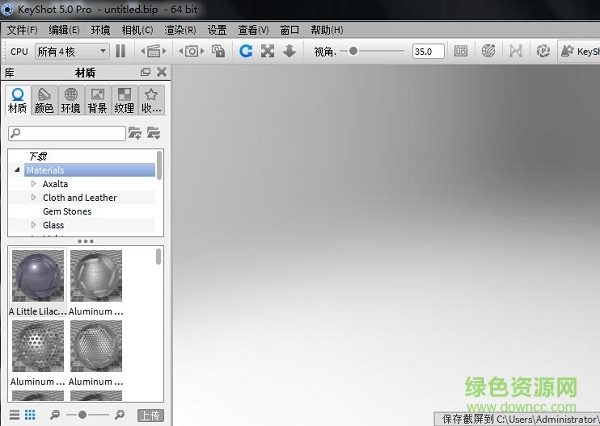The width and height of the screenshot is (600, 426).
Task: Select the Axalta tree item label
Action: click(x=55, y=184)
